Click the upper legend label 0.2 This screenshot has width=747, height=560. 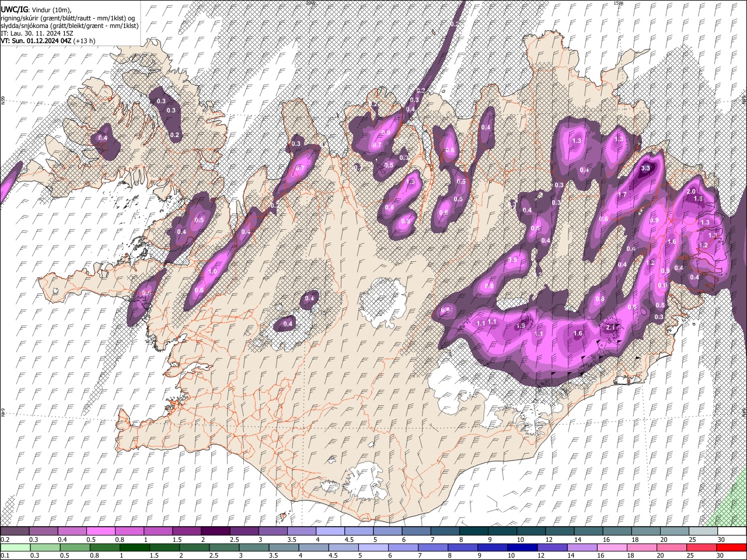coord(5,540)
